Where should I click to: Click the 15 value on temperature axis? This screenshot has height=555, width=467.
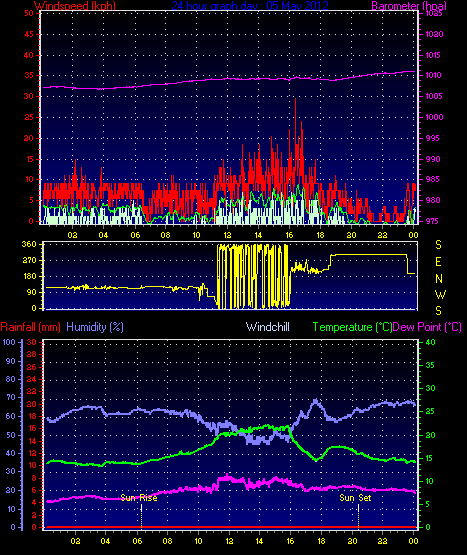(x=430, y=458)
